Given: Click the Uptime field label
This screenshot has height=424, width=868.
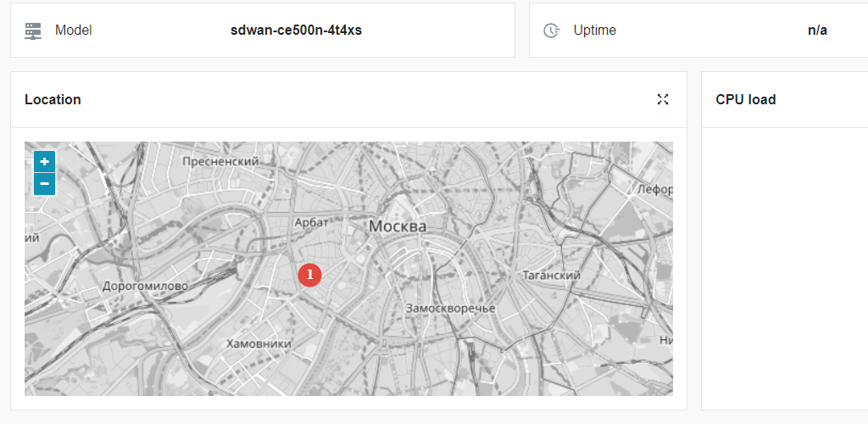Looking at the screenshot, I should (x=594, y=31).
